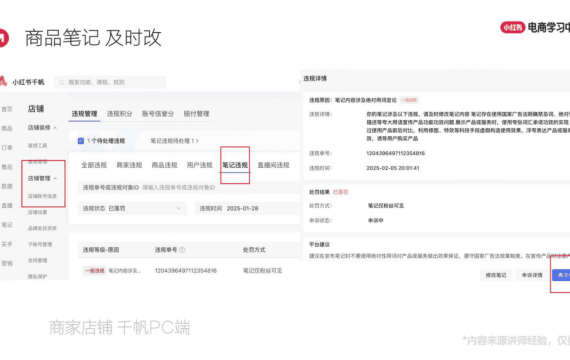
Task: Open 店铺设置 in the sidebar
Action: pyautogui.click(x=37, y=212)
